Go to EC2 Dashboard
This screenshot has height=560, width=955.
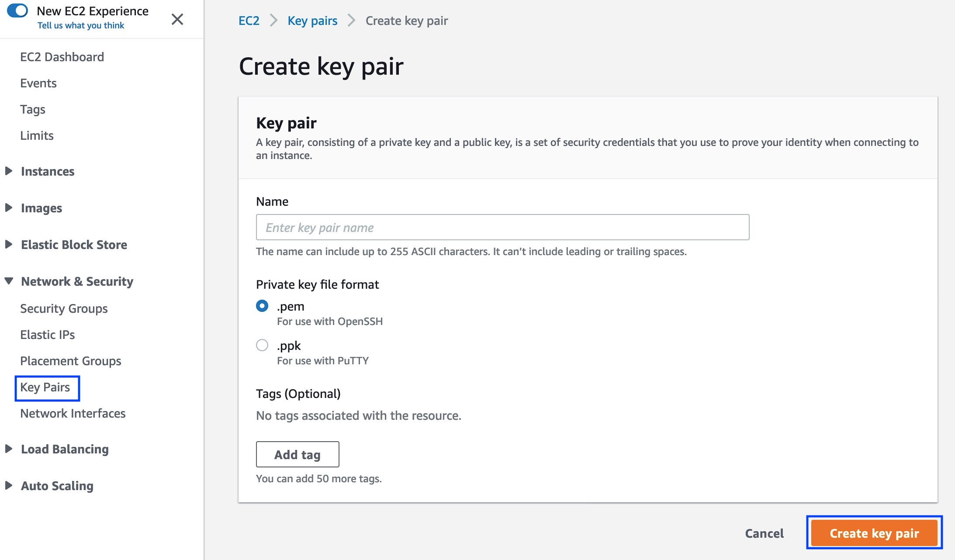pos(62,57)
